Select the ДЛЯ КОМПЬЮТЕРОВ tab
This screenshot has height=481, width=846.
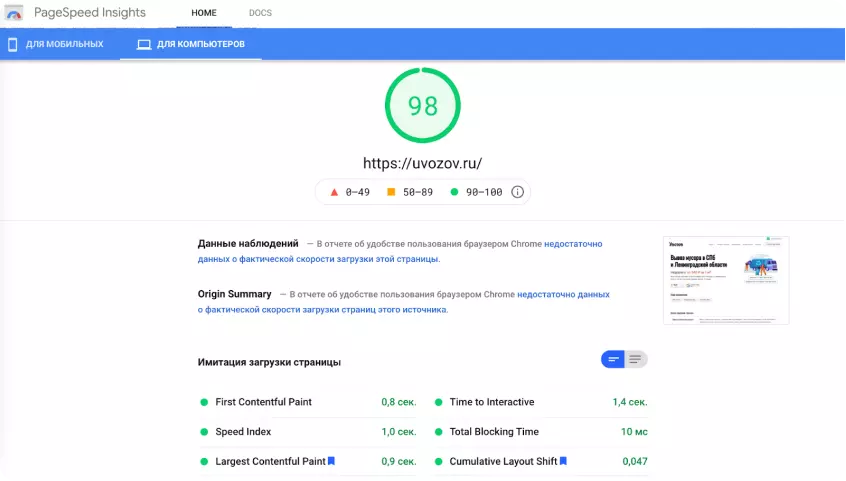coord(191,44)
